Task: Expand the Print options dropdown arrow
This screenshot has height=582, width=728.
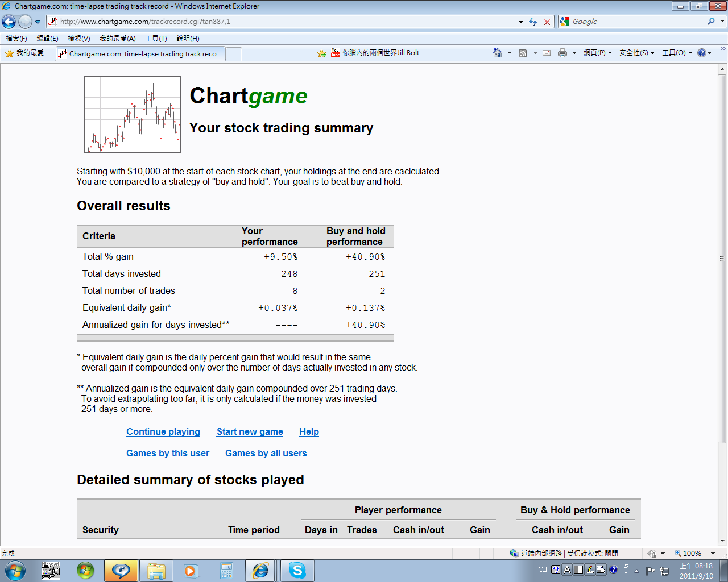Action: pos(574,53)
